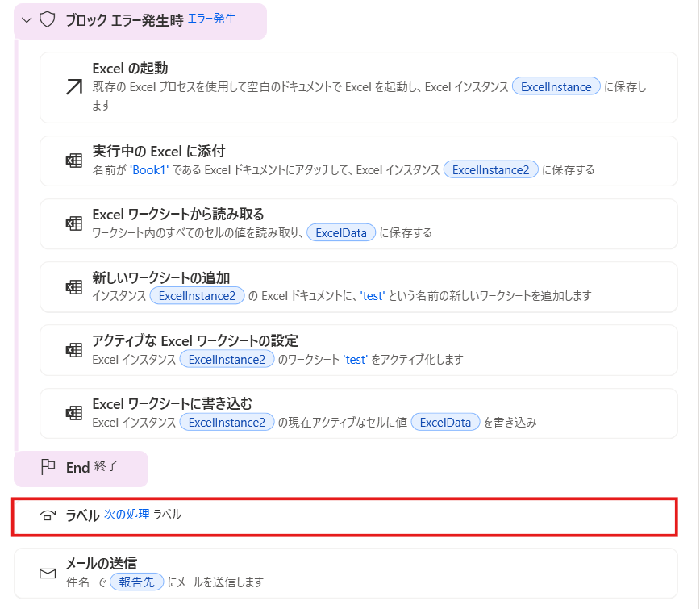The width and height of the screenshot is (700, 609).
Task: Open the 'Book1' document name link
Action: [149, 169]
